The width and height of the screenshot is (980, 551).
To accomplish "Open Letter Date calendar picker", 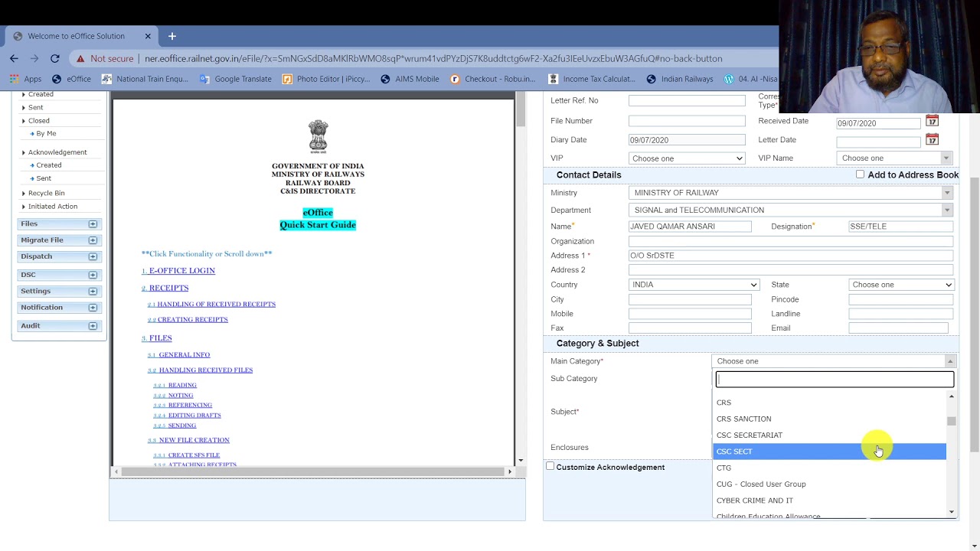I will pos(932,139).
